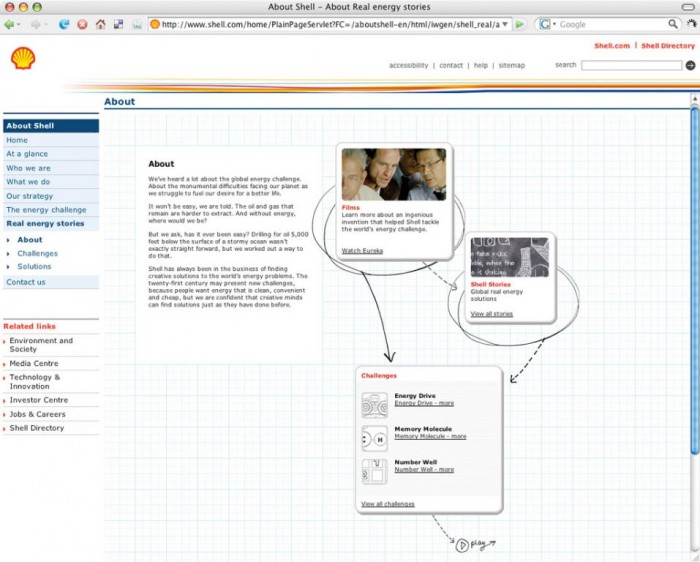Click the window toolbar toggle pill button
This screenshot has width=700, height=562.
click(x=688, y=7)
